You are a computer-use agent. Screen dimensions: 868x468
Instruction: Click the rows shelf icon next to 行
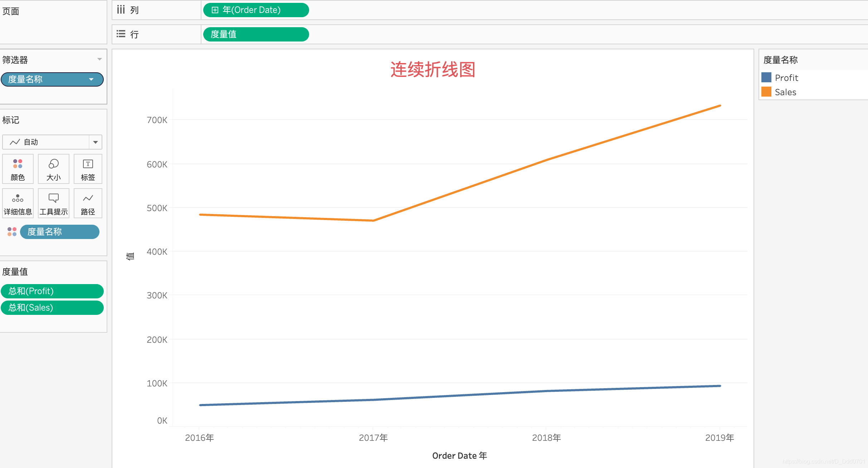[121, 34]
